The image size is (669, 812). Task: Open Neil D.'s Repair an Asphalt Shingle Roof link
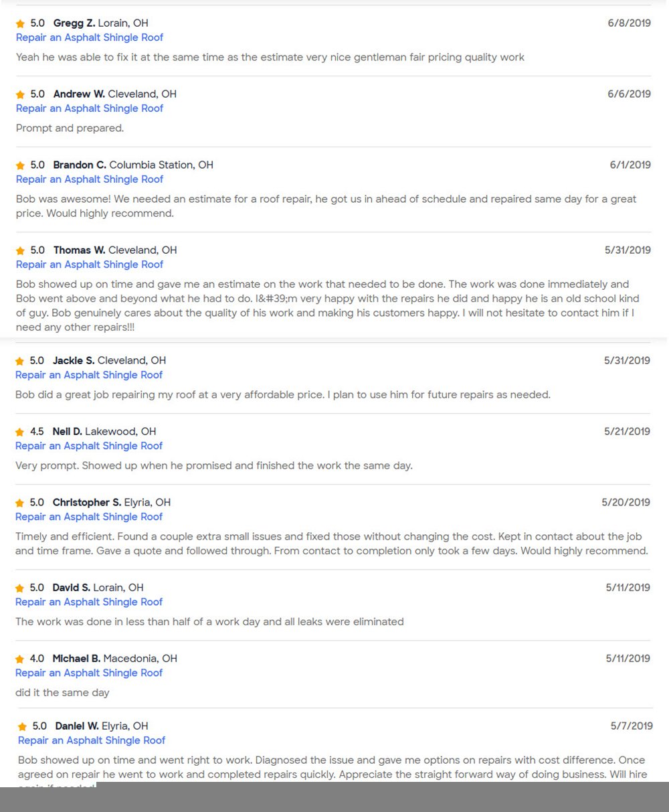coord(89,446)
